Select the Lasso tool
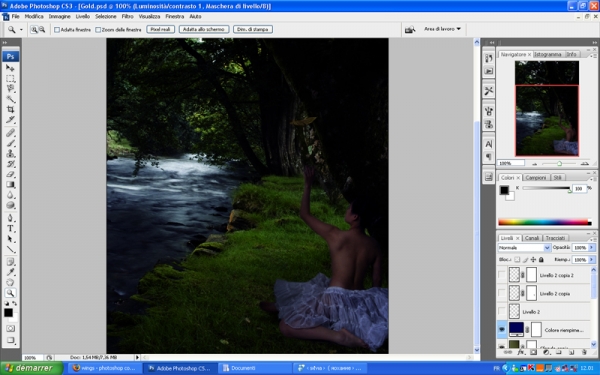The image size is (600, 375). point(10,88)
